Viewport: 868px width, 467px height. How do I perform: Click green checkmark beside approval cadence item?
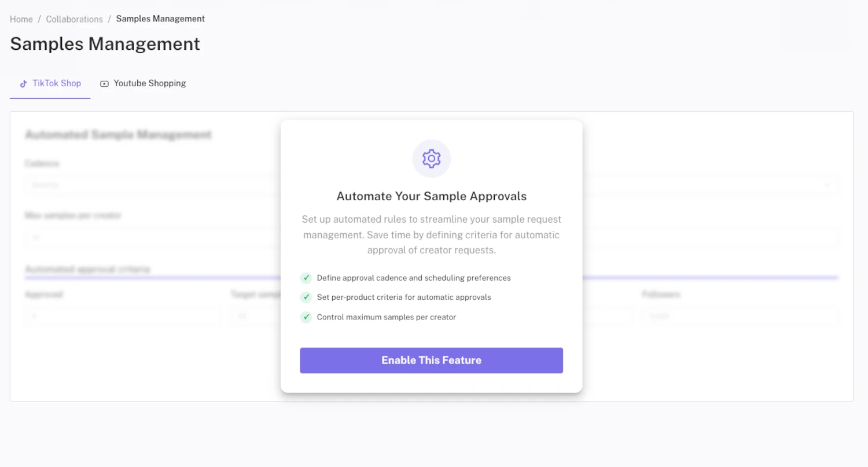[306, 278]
